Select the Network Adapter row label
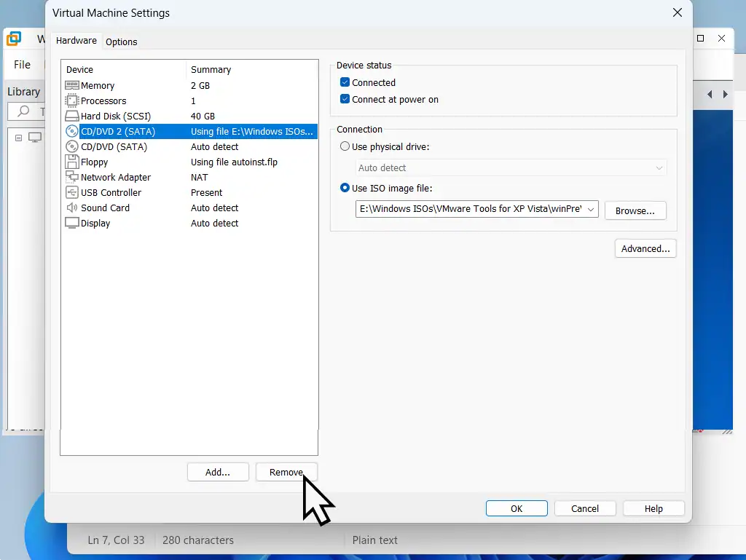The height and width of the screenshot is (560, 746). coord(116,177)
